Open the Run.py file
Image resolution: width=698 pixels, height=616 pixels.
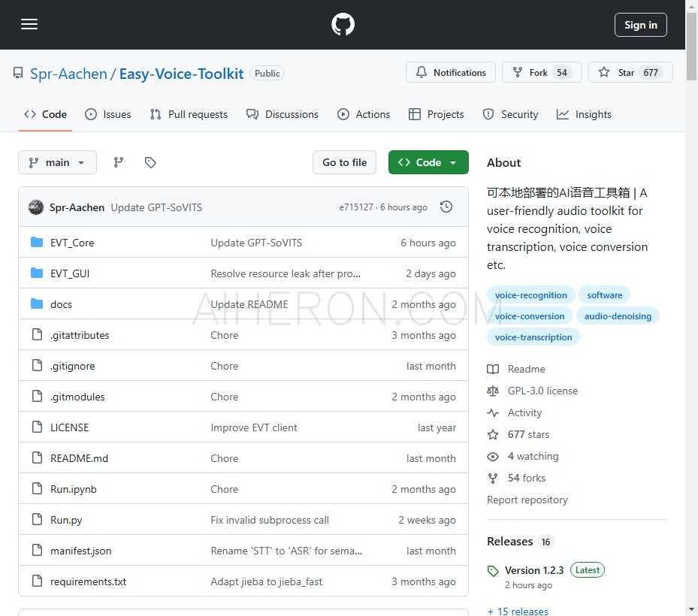tap(66, 520)
